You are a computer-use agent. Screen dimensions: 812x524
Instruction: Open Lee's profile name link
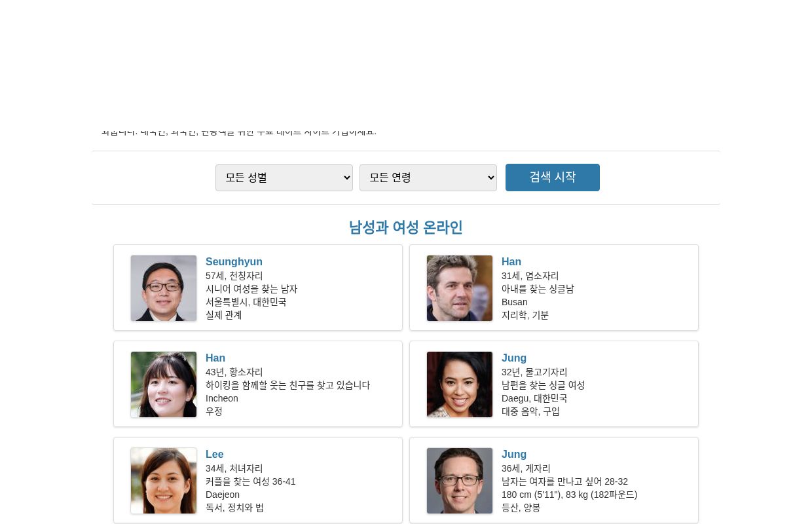(215, 455)
